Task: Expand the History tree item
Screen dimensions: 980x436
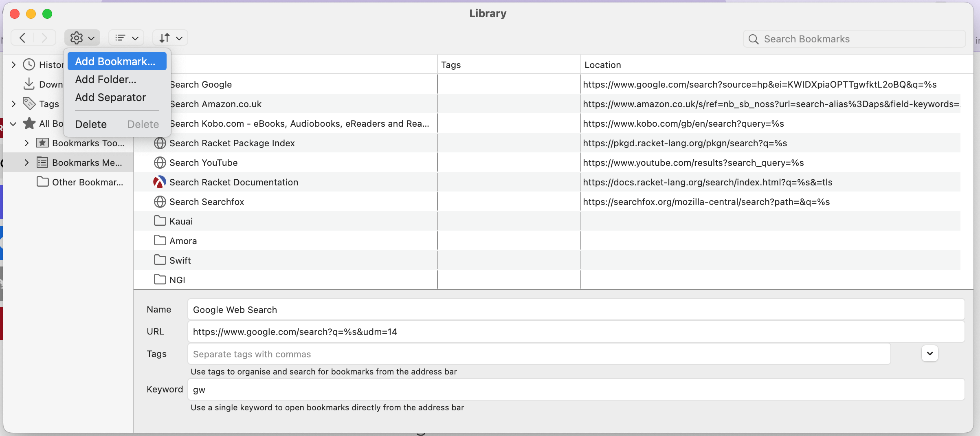Action: tap(13, 65)
